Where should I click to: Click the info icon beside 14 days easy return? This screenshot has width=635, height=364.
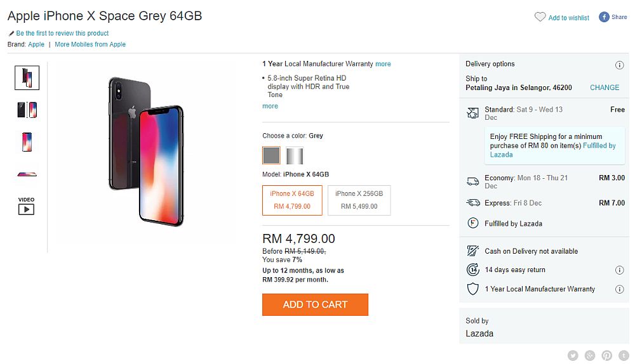[619, 270]
